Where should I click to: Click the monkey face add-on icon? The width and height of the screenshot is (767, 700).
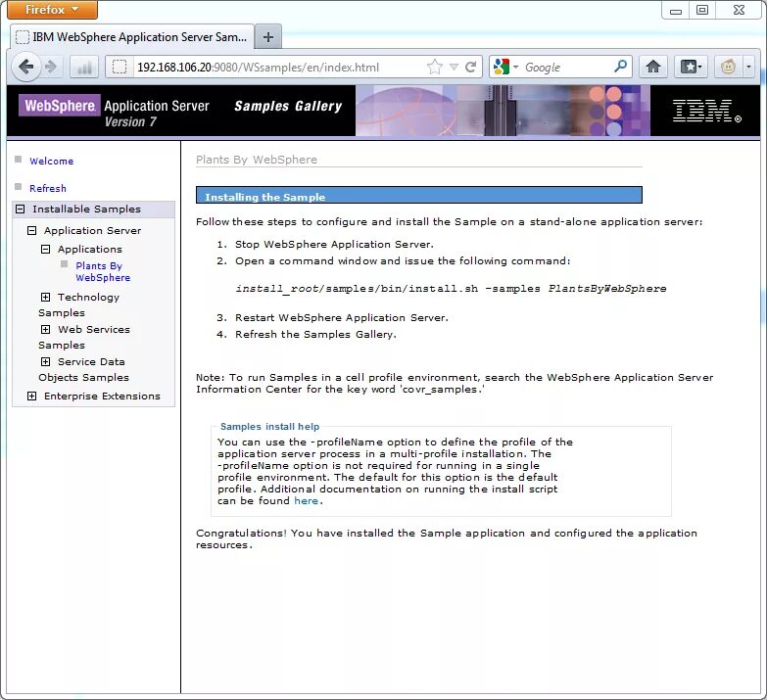728,67
